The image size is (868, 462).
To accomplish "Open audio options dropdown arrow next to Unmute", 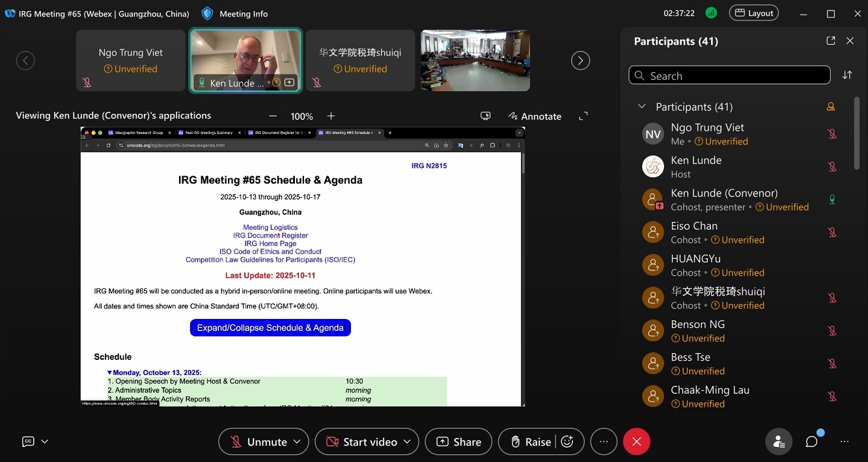I will pyautogui.click(x=297, y=442).
